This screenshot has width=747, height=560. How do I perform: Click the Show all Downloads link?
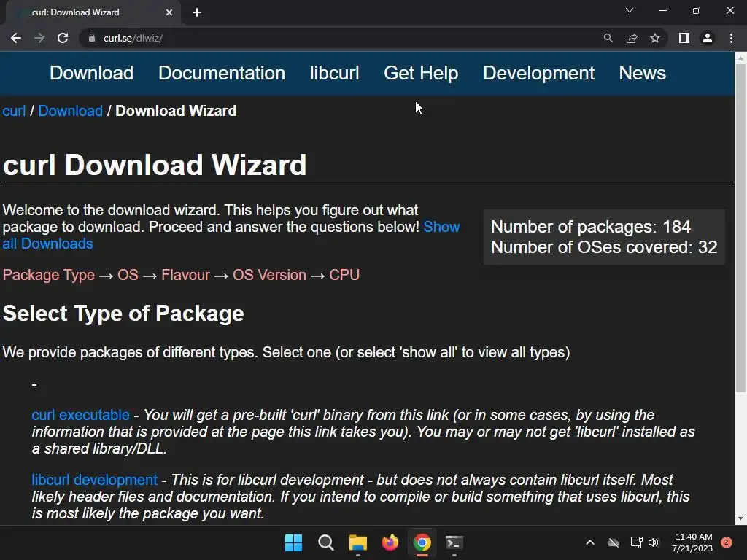coord(441,227)
